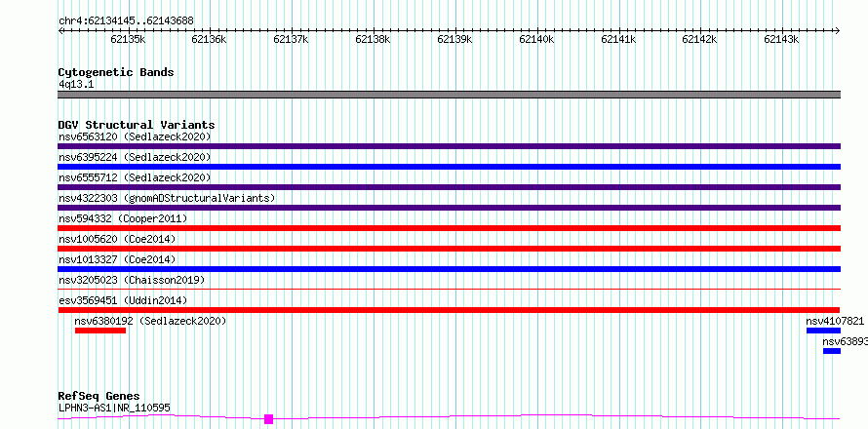The height and width of the screenshot is (429, 868).
Task: Click the nsv6563120 (Sedlazeck2020) label
Action: point(135,136)
